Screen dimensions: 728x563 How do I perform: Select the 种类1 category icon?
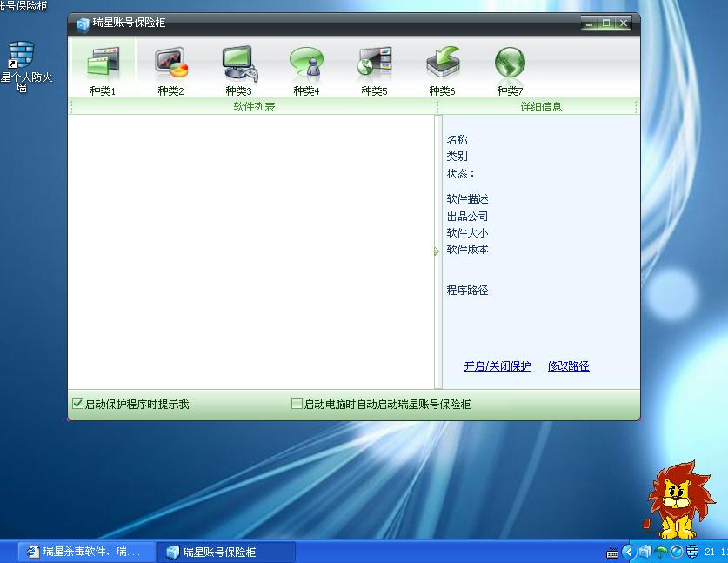102,65
